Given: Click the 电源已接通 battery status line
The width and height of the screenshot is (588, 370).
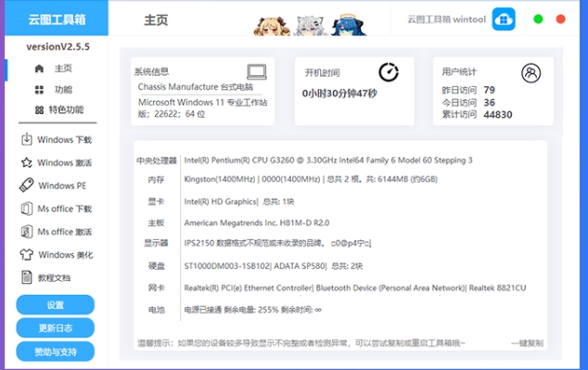Looking at the screenshot, I should pyautogui.click(x=252, y=310).
